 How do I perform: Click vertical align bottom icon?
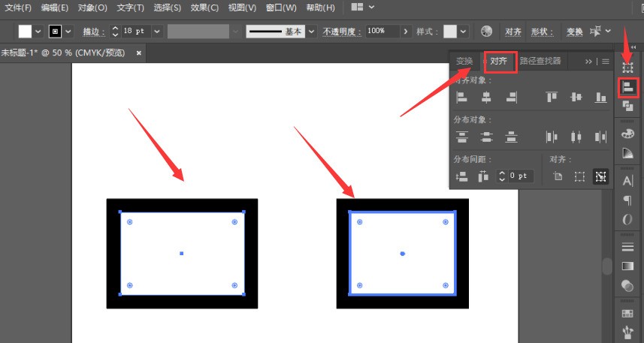600,98
